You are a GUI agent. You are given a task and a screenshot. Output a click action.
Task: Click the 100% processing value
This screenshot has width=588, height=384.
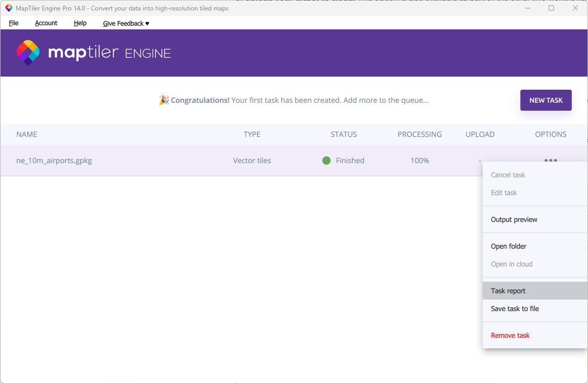tap(420, 161)
